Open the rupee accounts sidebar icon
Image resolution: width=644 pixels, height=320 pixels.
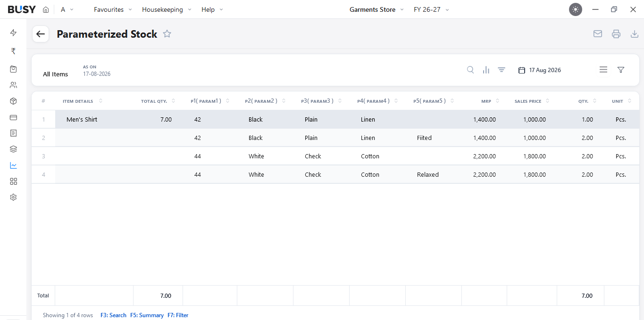(x=13, y=51)
